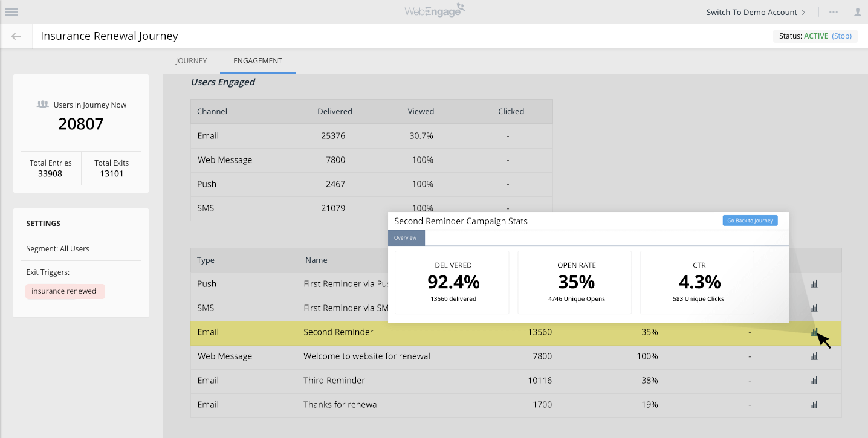Click the insurance renewed exit trigger tag

(64, 291)
